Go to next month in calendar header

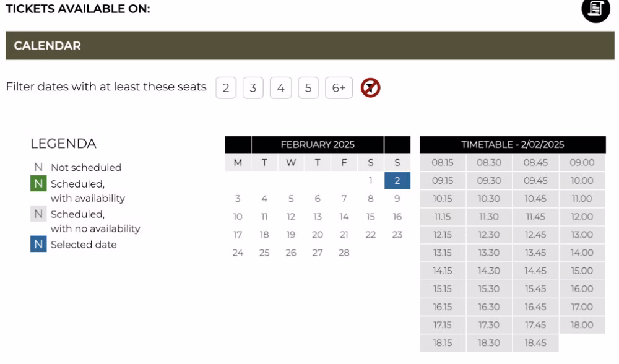point(397,145)
